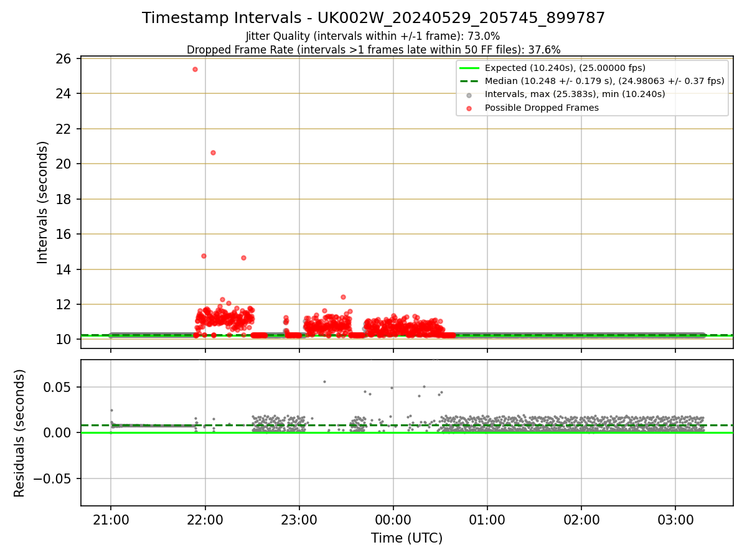Select the 'Possible Dropped Frames' legend label
Viewport: 747px width, 560px height.
[542, 108]
